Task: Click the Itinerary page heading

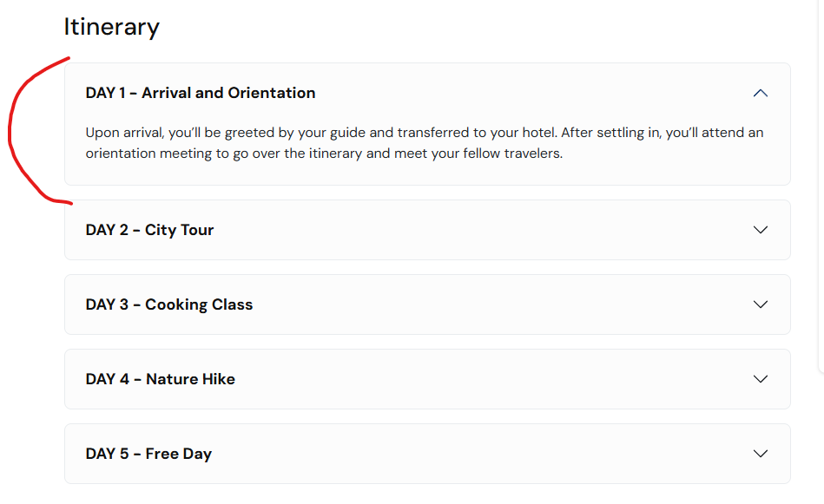Action: [x=111, y=27]
